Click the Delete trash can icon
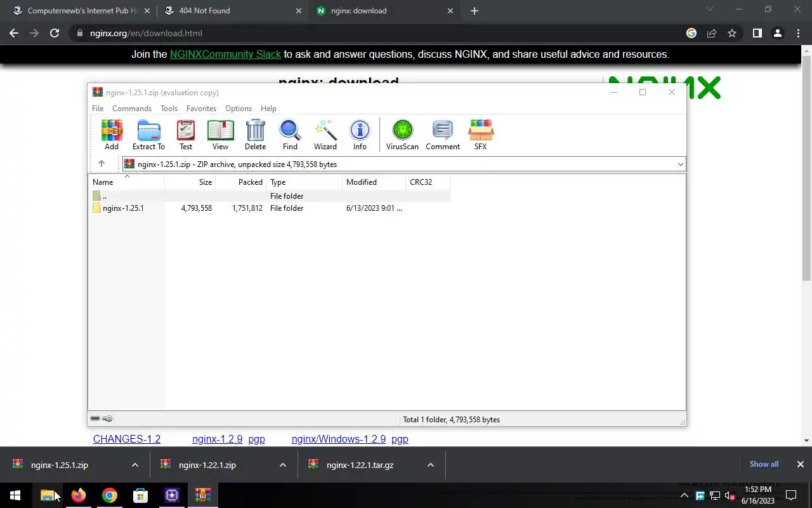Screen dimensions: 812x508 255,135
